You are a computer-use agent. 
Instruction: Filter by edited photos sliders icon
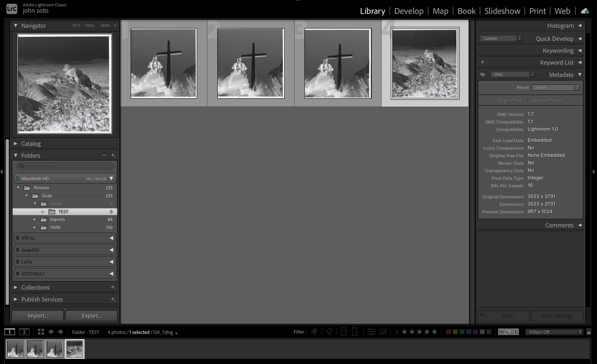(x=371, y=332)
